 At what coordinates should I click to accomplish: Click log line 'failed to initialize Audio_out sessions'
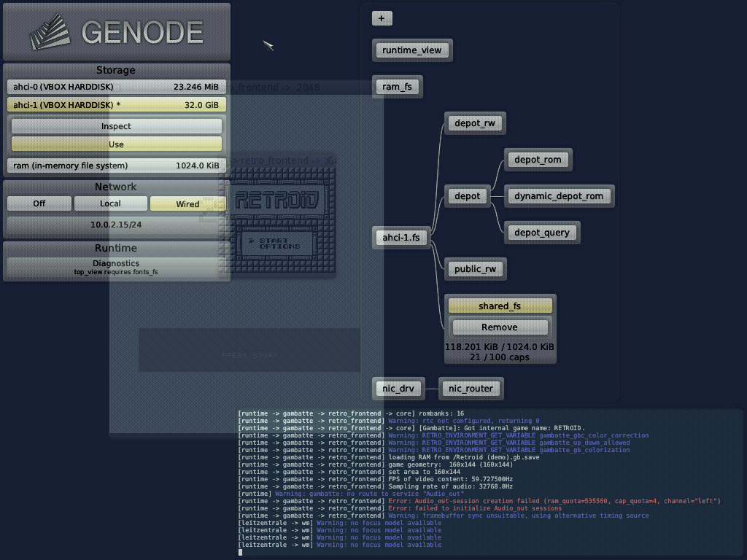point(400,508)
